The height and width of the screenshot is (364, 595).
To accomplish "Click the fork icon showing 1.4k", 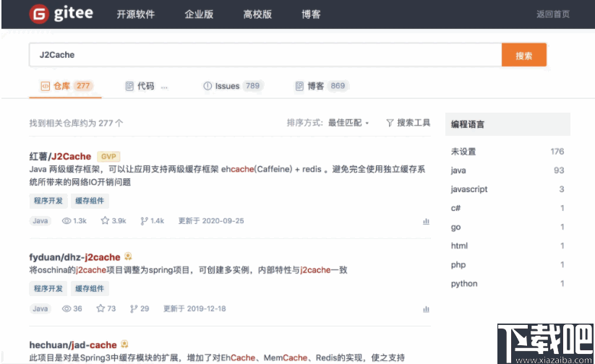I will point(144,221).
